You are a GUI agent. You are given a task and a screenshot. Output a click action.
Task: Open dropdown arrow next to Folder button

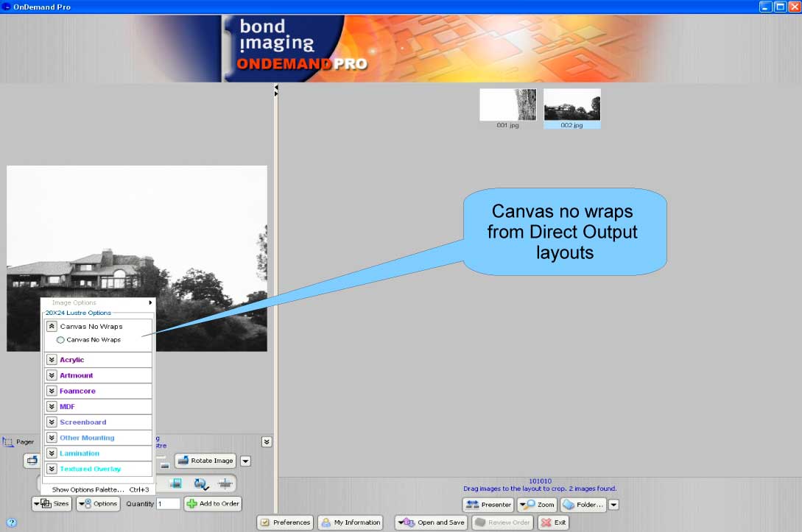pos(613,505)
